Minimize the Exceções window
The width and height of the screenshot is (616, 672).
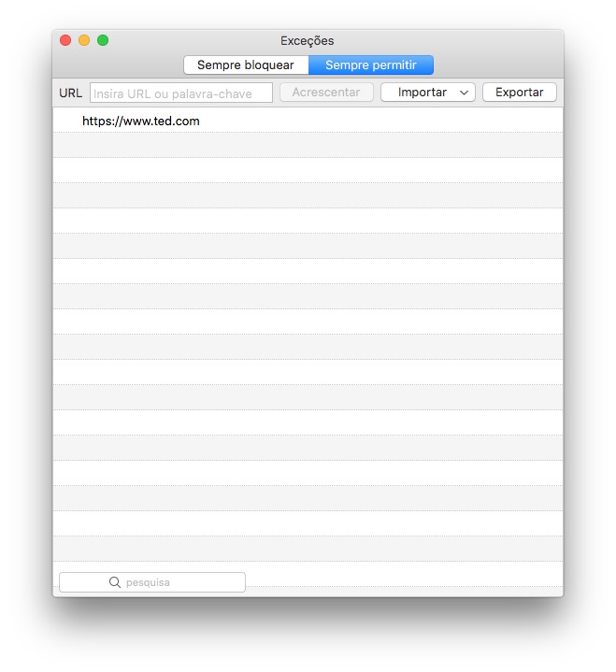tap(84, 40)
